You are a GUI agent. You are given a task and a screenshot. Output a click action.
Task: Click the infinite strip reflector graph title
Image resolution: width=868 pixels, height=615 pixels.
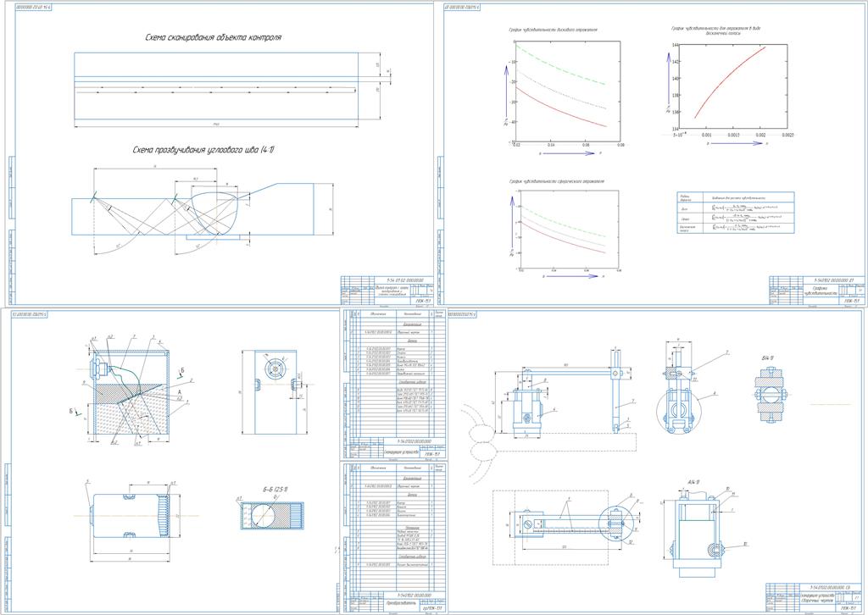tap(715, 30)
